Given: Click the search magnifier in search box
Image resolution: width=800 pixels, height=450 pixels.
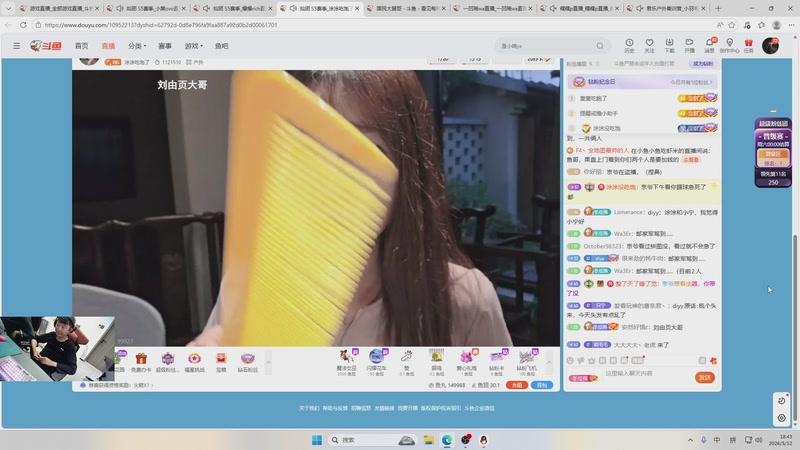Looking at the screenshot, I should coord(600,46).
